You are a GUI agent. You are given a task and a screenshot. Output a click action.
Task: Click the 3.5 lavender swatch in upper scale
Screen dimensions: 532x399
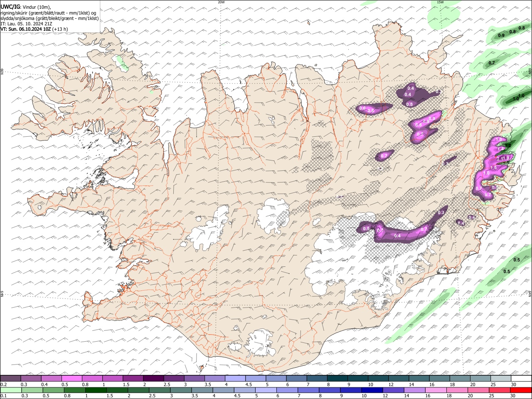click(x=214, y=378)
